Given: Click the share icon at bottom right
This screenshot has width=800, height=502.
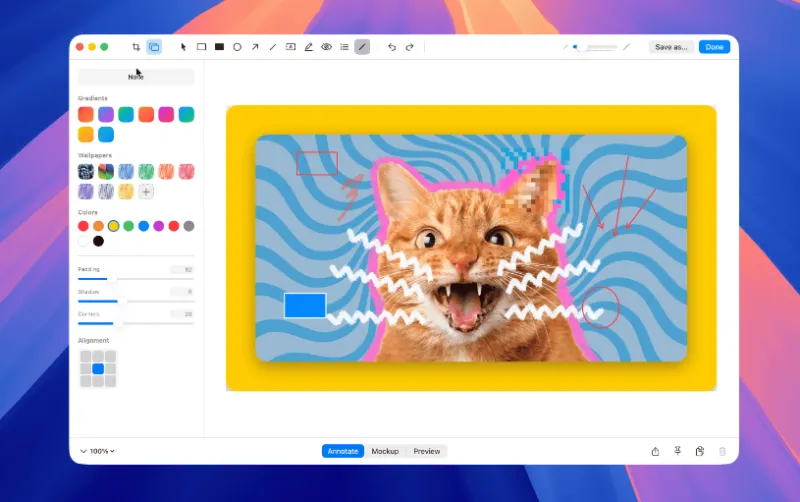Looking at the screenshot, I should tap(655, 451).
